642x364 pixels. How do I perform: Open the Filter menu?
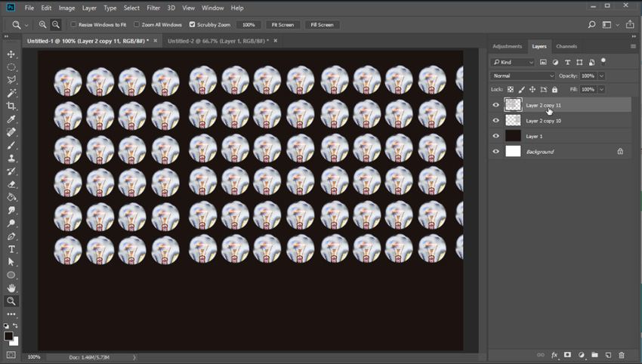click(153, 8)
